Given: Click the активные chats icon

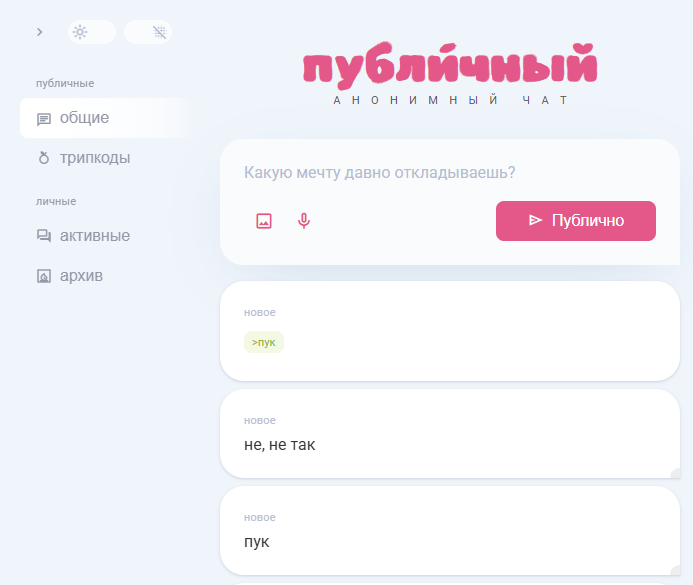Looking at the screenshot, I should coord(43,236).
